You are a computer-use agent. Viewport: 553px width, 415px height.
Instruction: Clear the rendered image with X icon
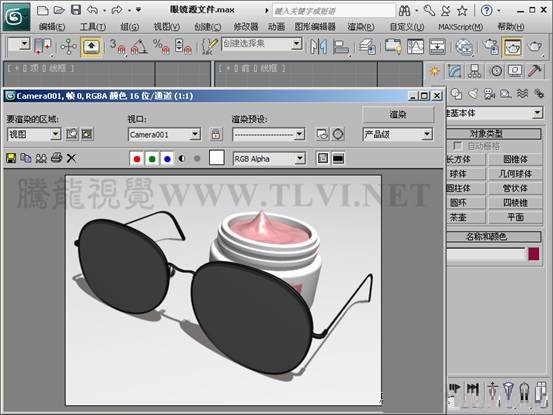tap(71, 158)
